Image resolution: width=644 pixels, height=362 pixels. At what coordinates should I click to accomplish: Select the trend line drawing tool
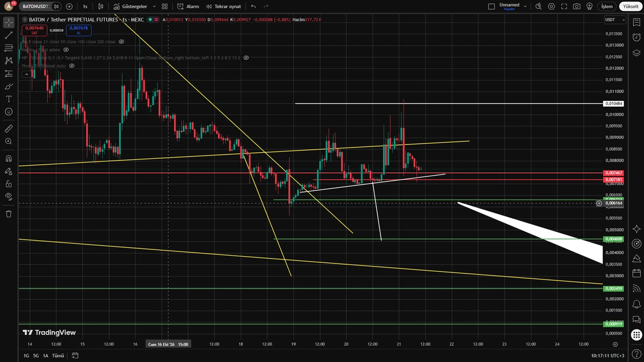[x=9, y=35]
